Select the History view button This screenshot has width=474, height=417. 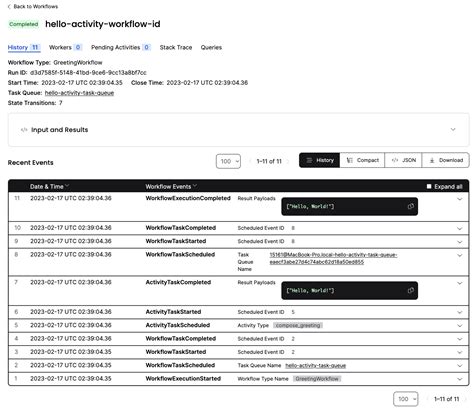pos(320,160)
